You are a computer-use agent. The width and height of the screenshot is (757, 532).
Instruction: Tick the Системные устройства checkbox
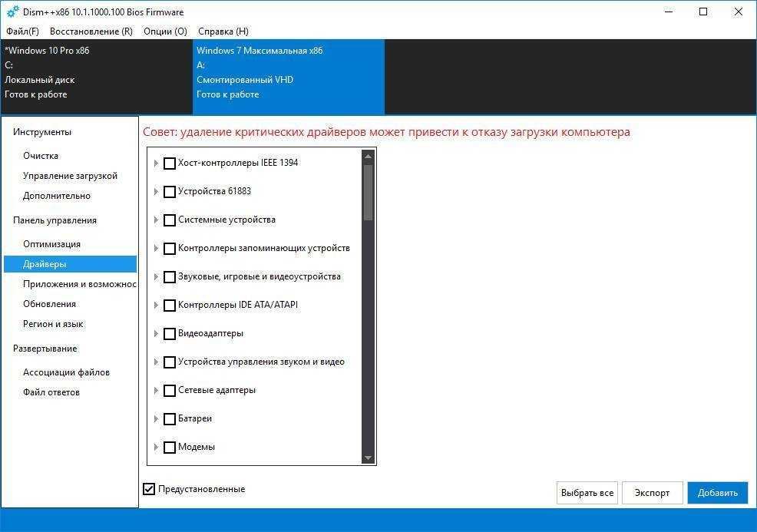[x=170, y=220]
